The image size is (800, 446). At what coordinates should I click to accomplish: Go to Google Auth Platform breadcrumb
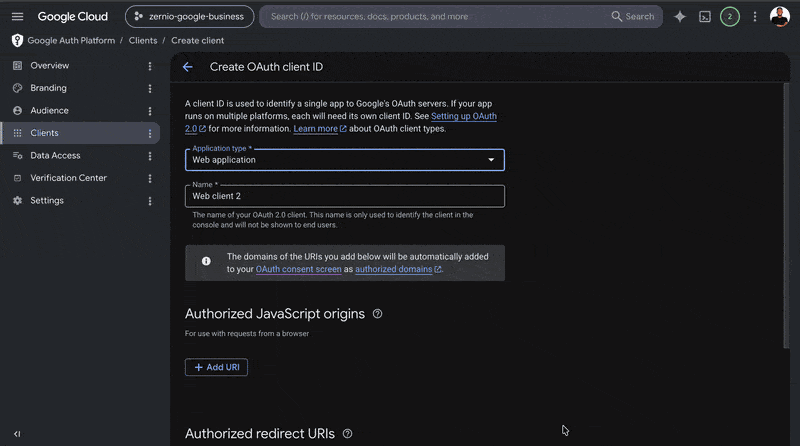tap(71, 40)
